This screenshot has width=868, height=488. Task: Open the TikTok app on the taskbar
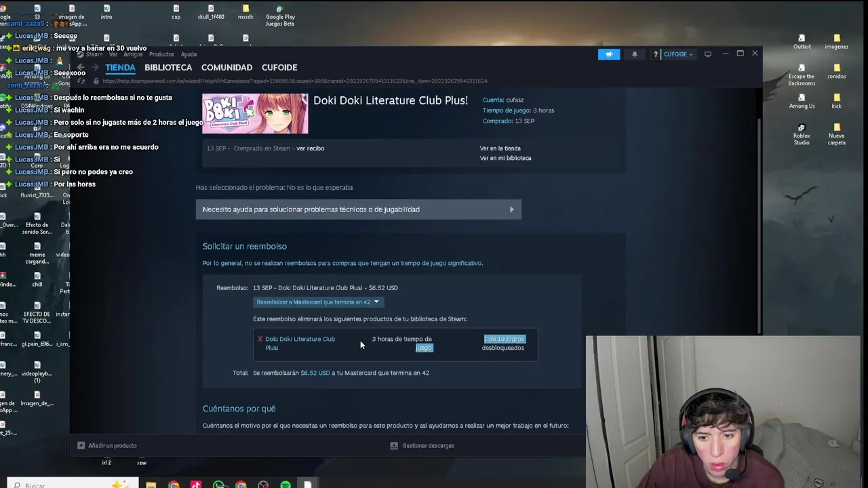pyautogui.click(x=196, y=485)
